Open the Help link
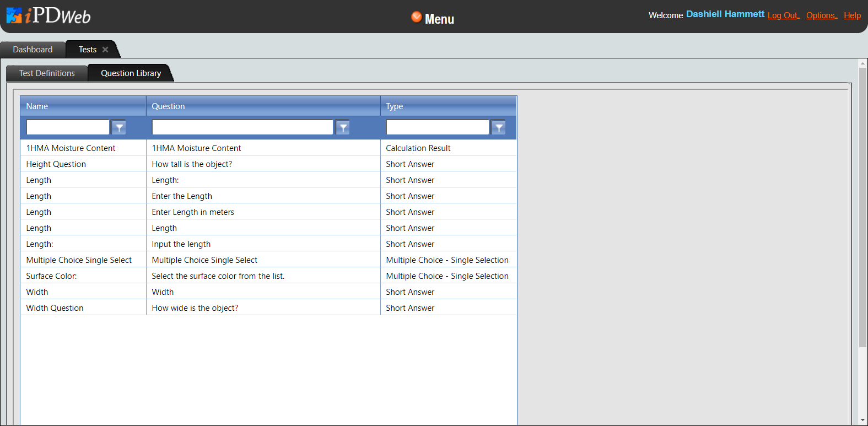The height and width of the screenshot is (426, 868). 852,15
